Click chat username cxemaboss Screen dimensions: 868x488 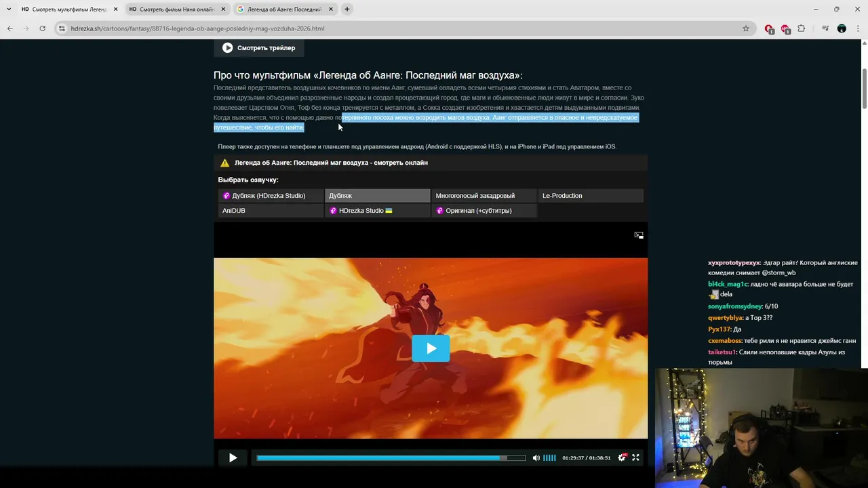click(x=725, y=341)
